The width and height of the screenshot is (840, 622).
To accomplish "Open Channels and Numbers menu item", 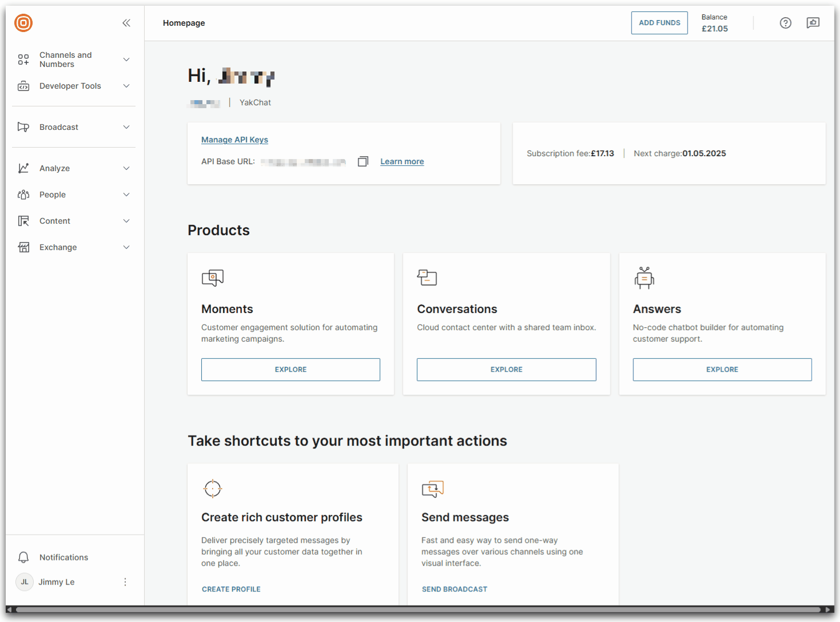I will (x=74, y=60).
